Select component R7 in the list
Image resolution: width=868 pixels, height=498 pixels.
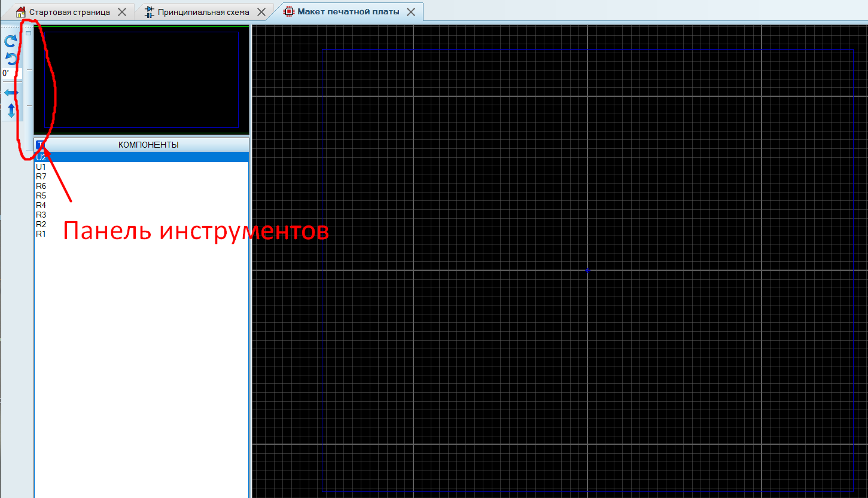coord(141,176)
